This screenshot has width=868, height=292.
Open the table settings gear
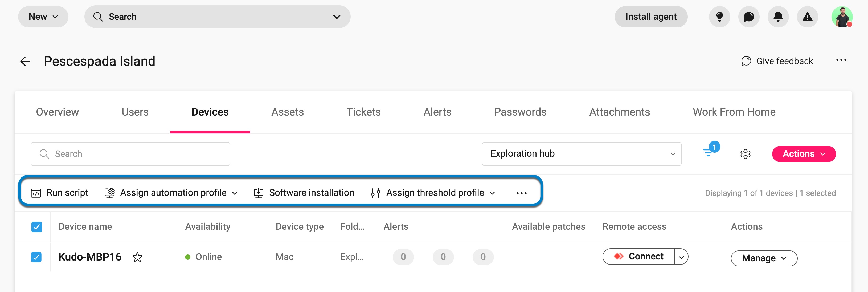pyautogui.click(x=745, y=154)
